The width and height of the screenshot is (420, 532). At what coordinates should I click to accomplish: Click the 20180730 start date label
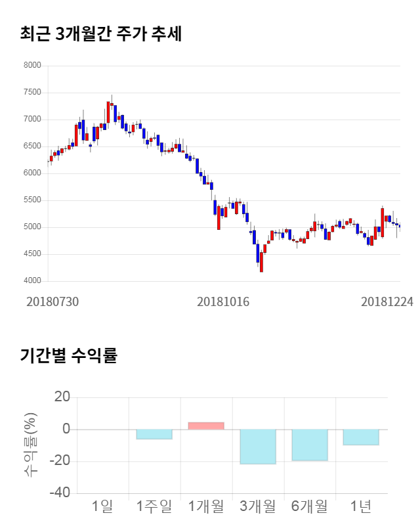point(52,301)
